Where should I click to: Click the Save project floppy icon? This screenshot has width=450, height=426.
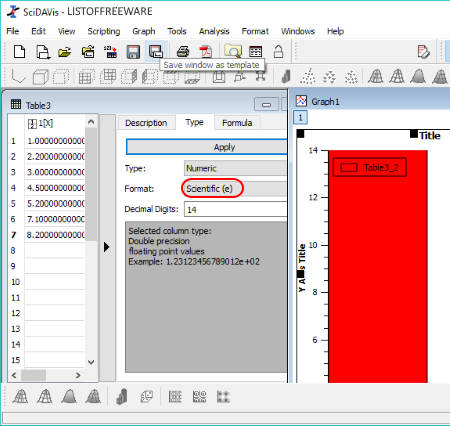pos(133,52)
